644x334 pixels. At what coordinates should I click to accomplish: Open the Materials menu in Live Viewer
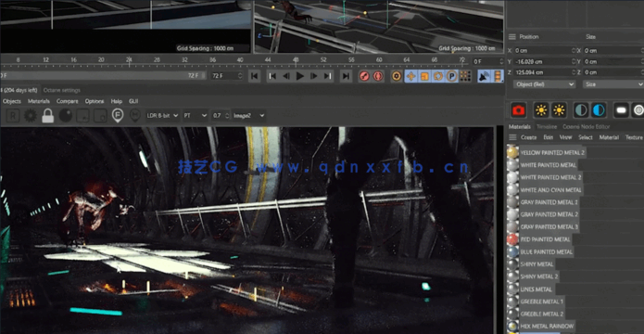click(x=39, y=101)
